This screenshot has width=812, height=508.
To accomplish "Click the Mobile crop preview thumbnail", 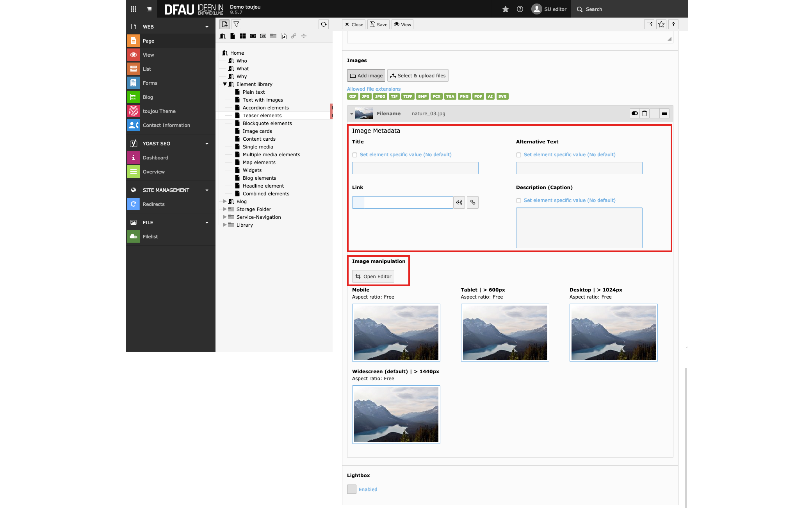I will [396, 333].
